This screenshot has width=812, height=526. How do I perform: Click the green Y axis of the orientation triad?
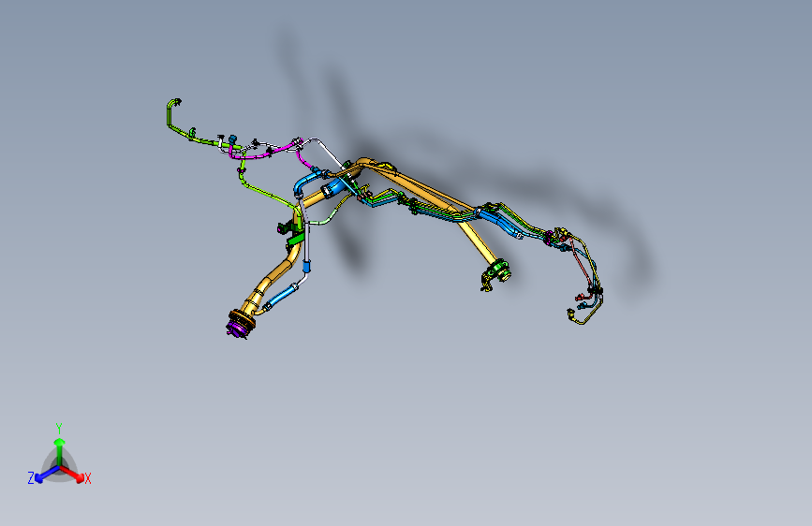click(59, 452)
